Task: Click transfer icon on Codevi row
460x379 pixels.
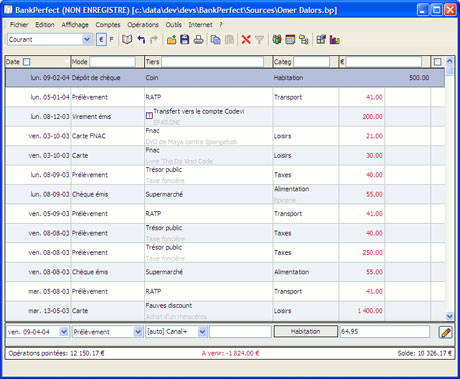Action: [149, 116]
